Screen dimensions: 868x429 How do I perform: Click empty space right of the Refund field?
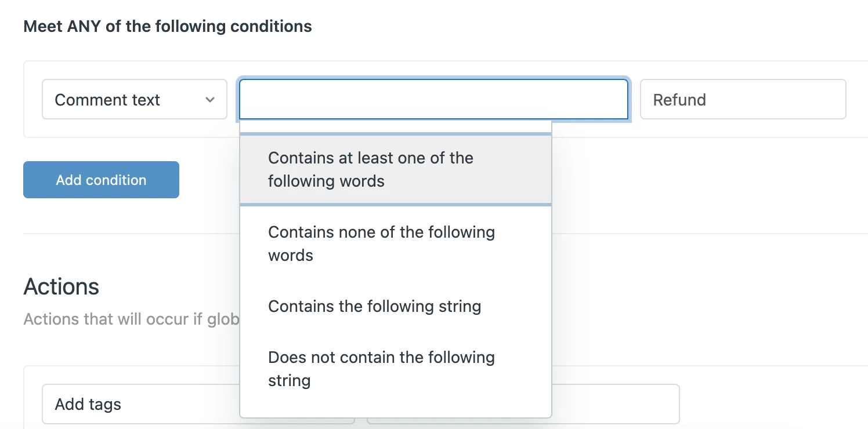click(857, 100)
